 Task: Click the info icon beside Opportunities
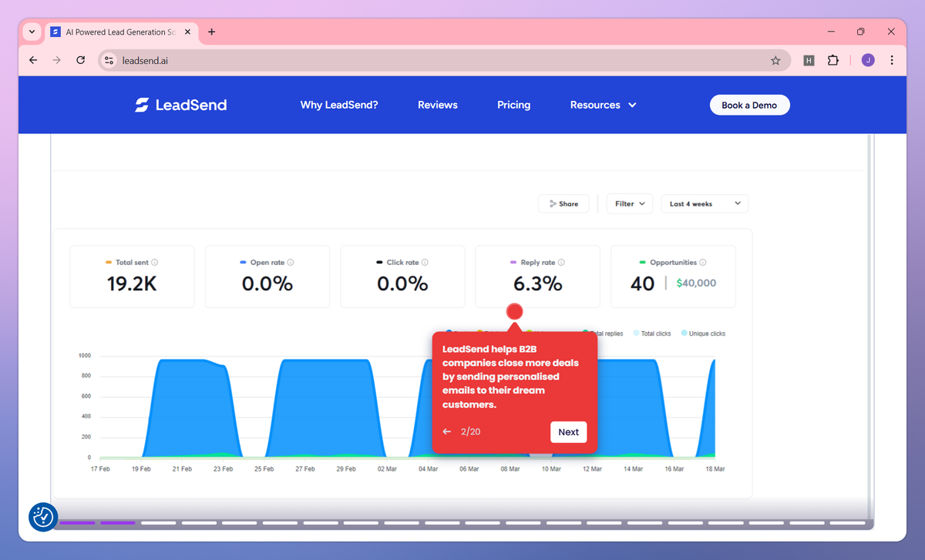(x=704, y=262)
